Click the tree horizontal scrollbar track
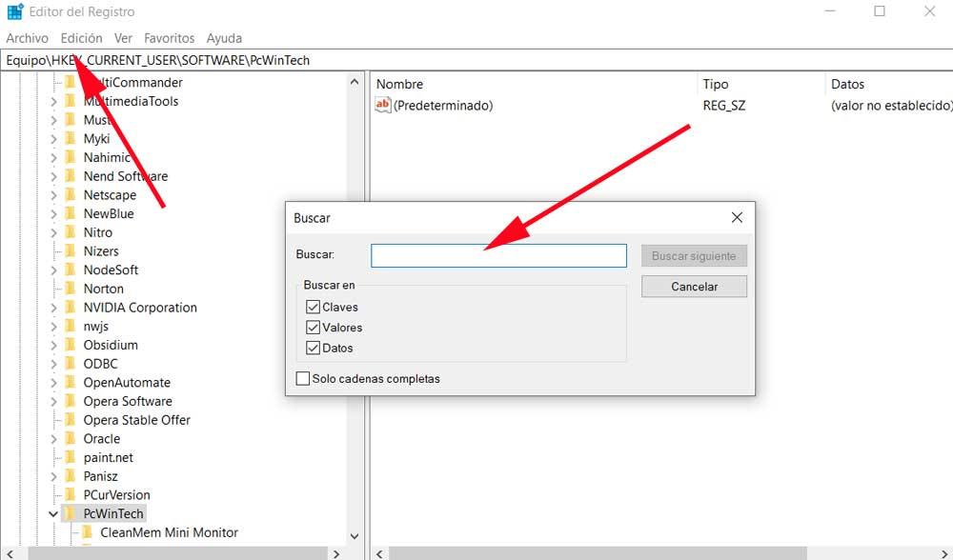This screenshot has height=560, width=953. (x=176, y=553)
